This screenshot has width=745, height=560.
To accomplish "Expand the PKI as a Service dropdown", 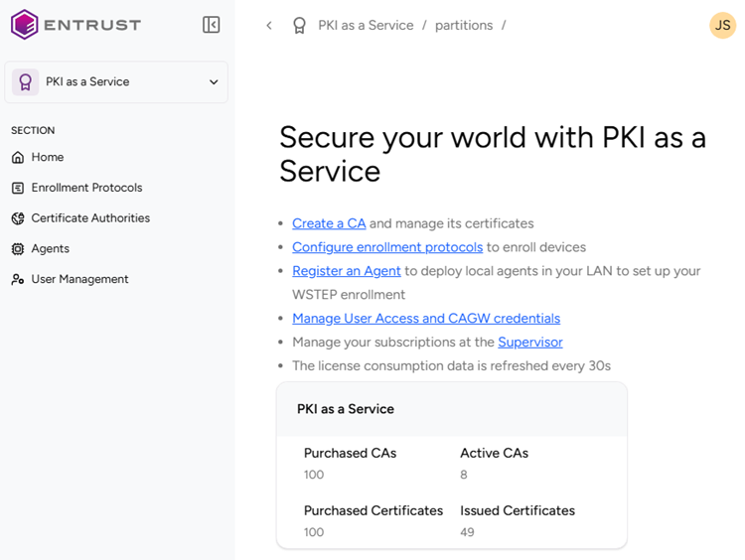I will (116, 82).
